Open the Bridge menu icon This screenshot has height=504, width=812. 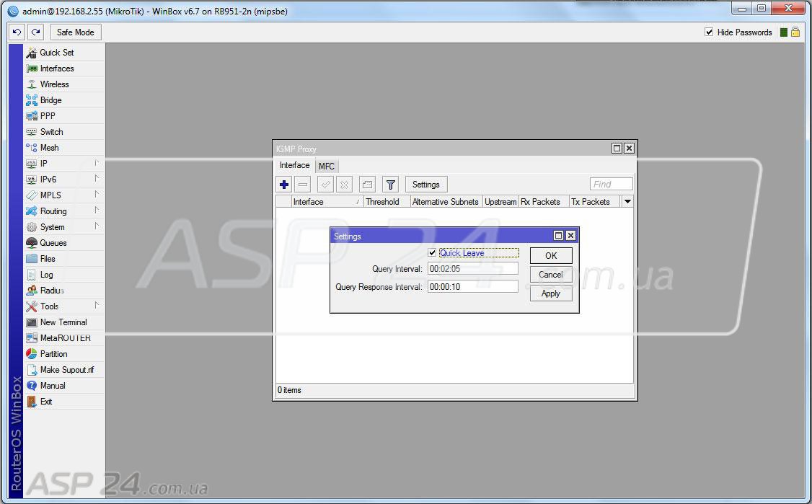(32, 100)
